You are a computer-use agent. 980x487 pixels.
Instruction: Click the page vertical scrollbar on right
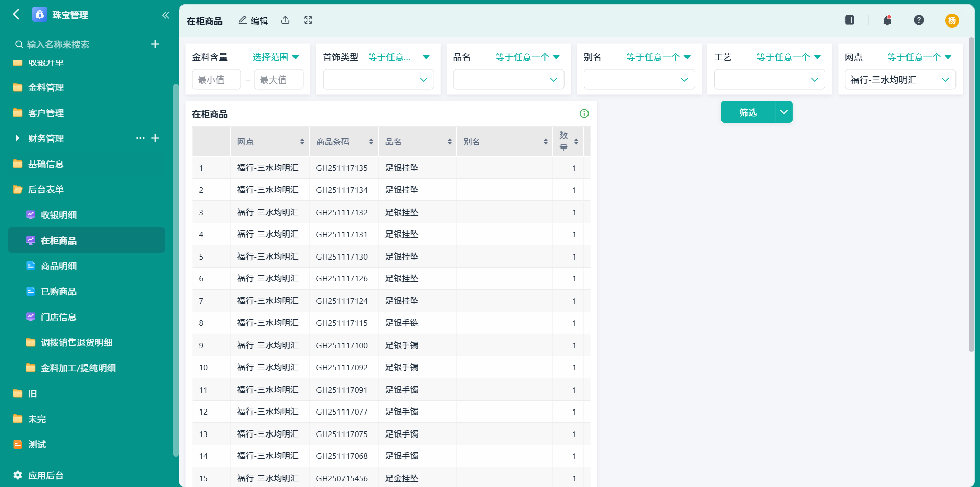(971, 194)
